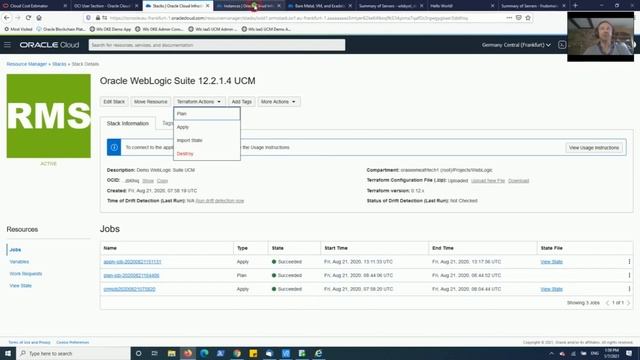Open Task View on the taskbar
This screenshot has height=360, width=640.
155,353
